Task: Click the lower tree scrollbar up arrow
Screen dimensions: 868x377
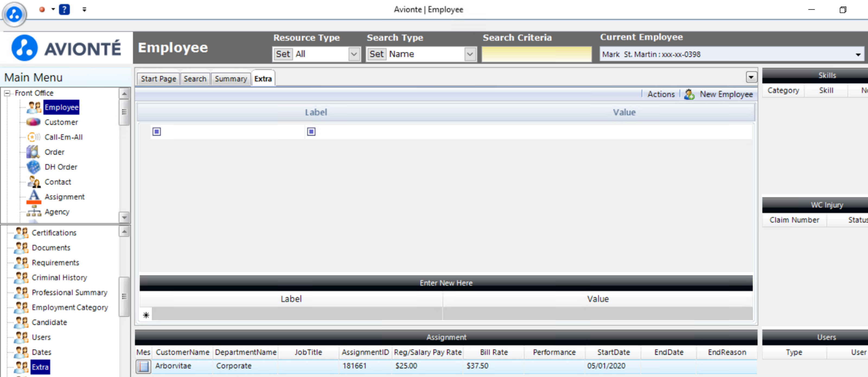Action: tap(124, 231)
